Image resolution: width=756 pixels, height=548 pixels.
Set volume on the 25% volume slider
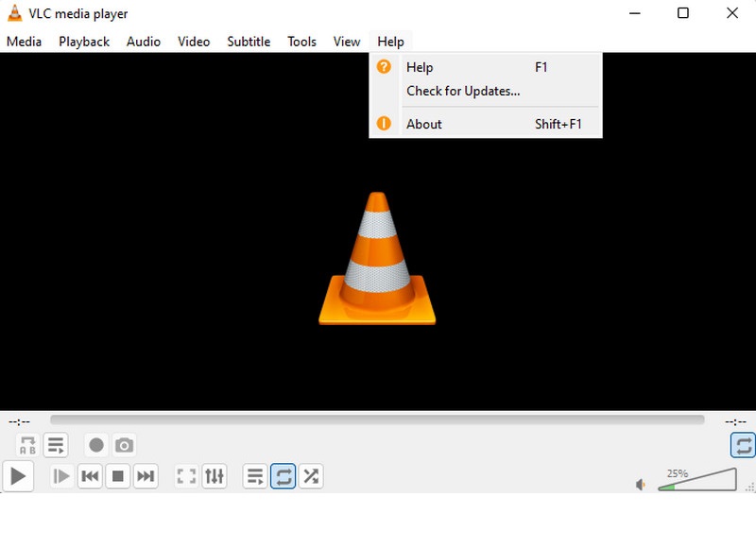697,480
